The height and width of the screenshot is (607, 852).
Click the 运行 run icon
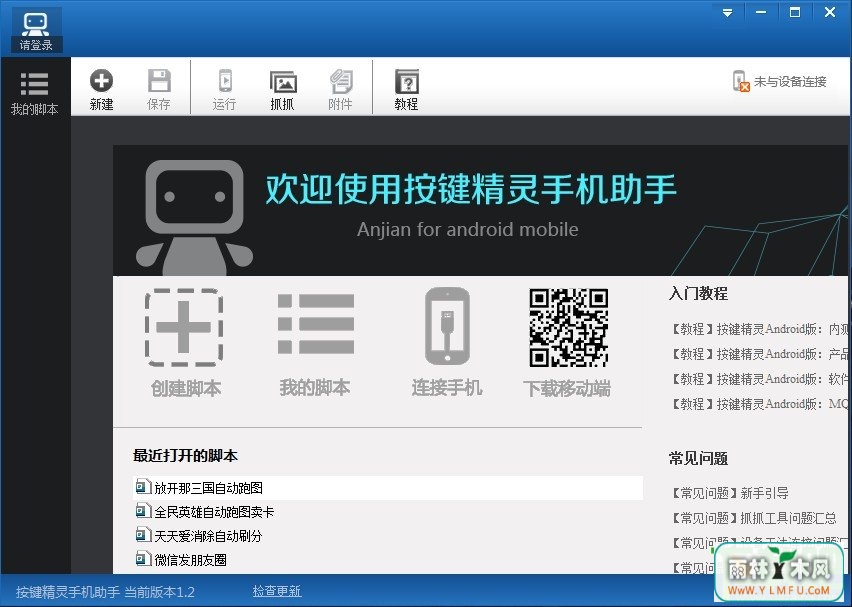(x=224, y=90)
